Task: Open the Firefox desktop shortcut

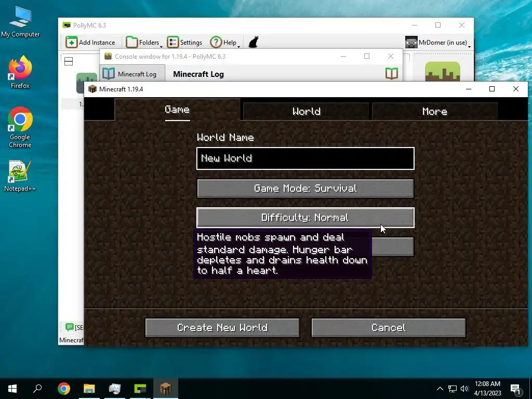Action: coord(20,72)
